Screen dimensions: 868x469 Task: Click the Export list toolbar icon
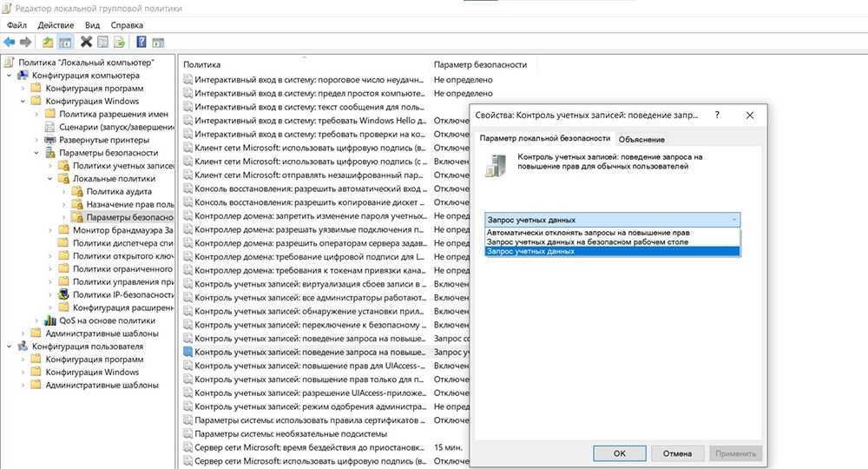pyautogui.click(x=117, y=42)
